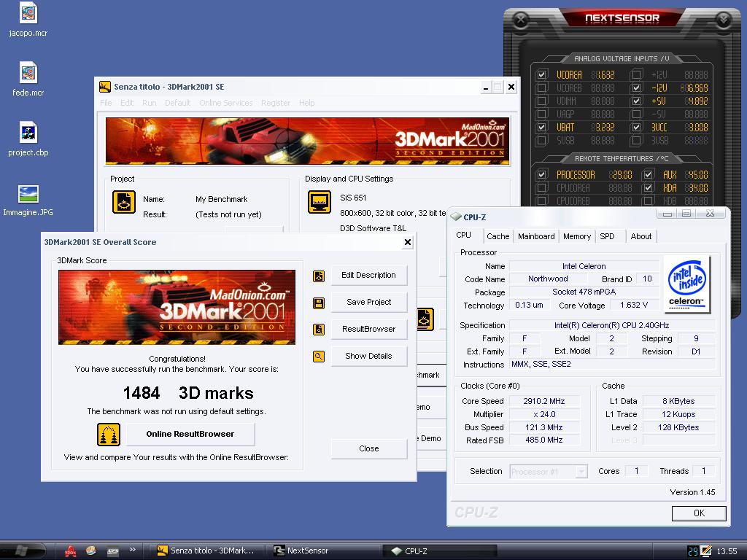747x560 pixels.
Task: Open the Mainboard tab in CPU-Z
Action: pos(536,236)
